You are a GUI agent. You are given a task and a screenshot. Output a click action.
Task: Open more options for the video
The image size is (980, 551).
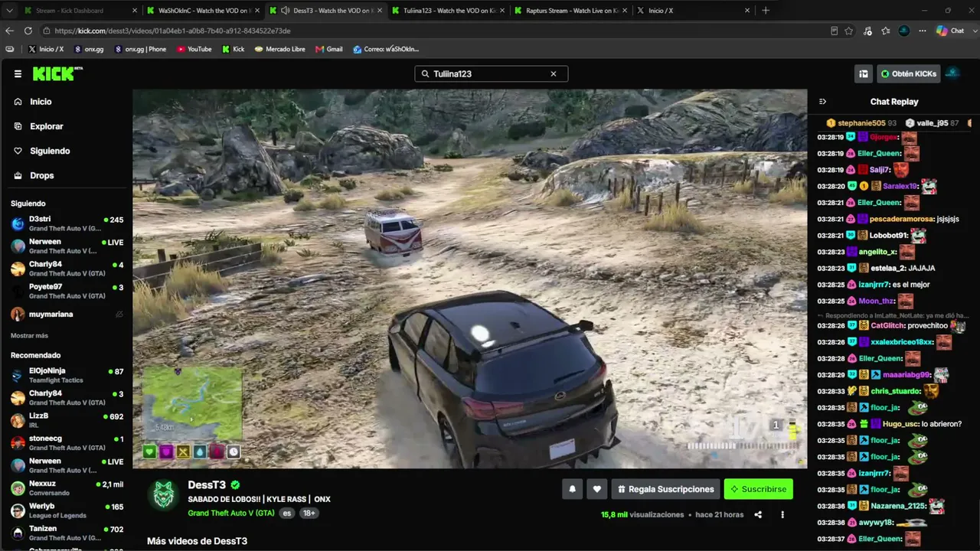pos(782,515)
